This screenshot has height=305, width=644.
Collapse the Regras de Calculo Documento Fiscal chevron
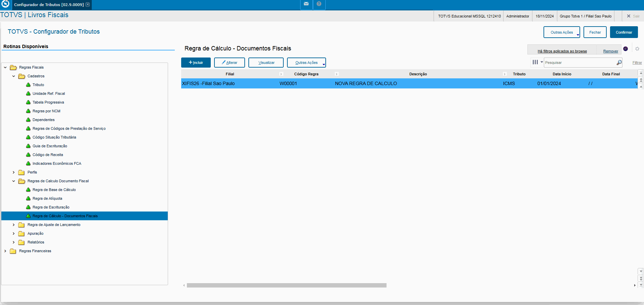[13, 181]
